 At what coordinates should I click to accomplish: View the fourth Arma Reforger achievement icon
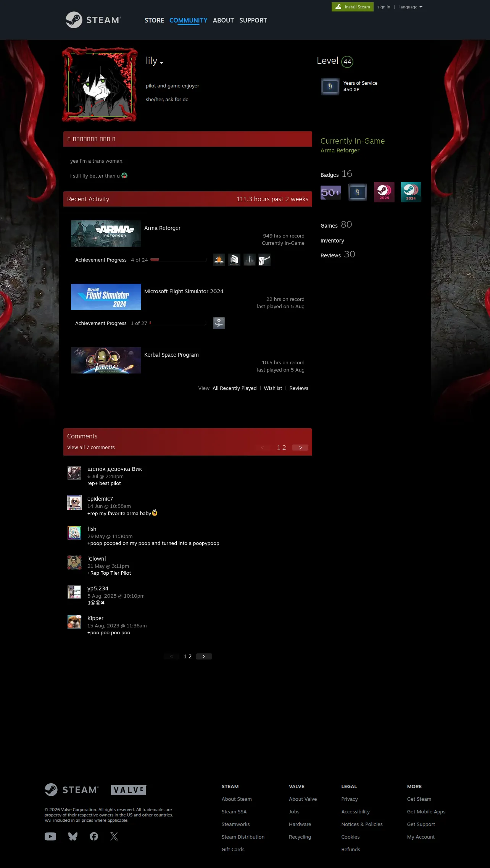click(264, 260)
